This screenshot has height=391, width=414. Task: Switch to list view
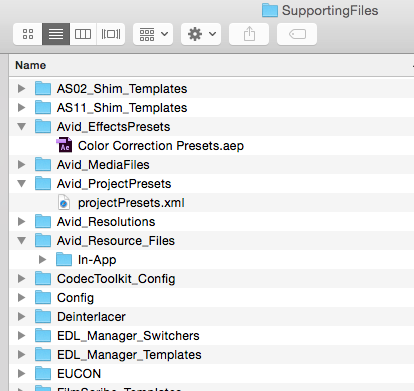click(x=56, y=34)
